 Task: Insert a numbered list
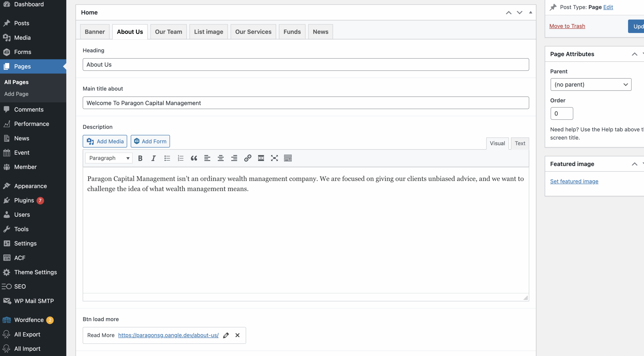click(x=181, y=158)
